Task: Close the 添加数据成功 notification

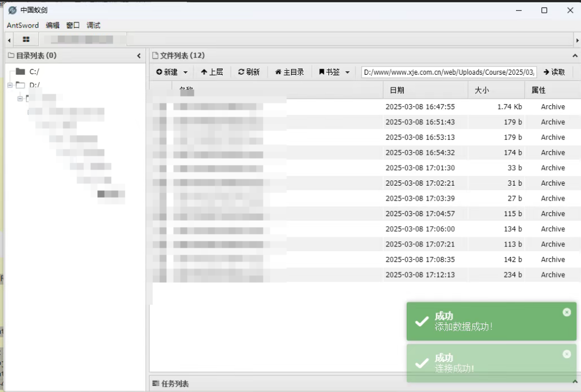Action: click(x=567, y=312)
